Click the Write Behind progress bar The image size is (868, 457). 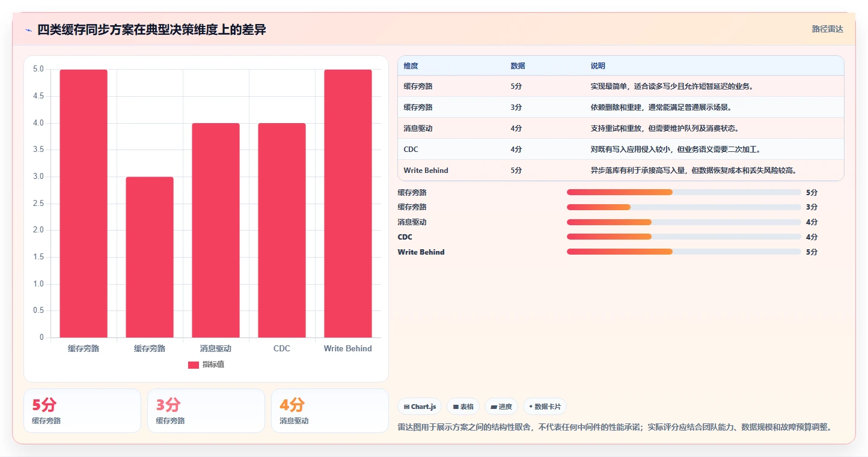(x=684, y=252)
